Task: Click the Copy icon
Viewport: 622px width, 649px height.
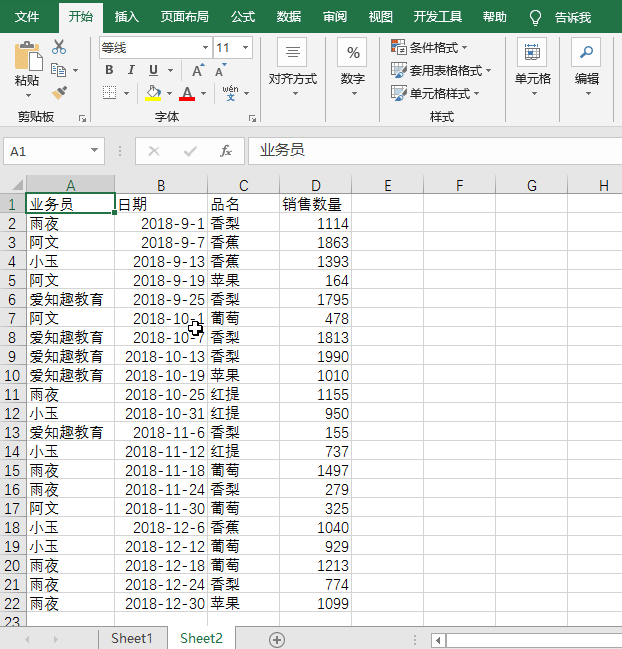Action: [58, 70]
